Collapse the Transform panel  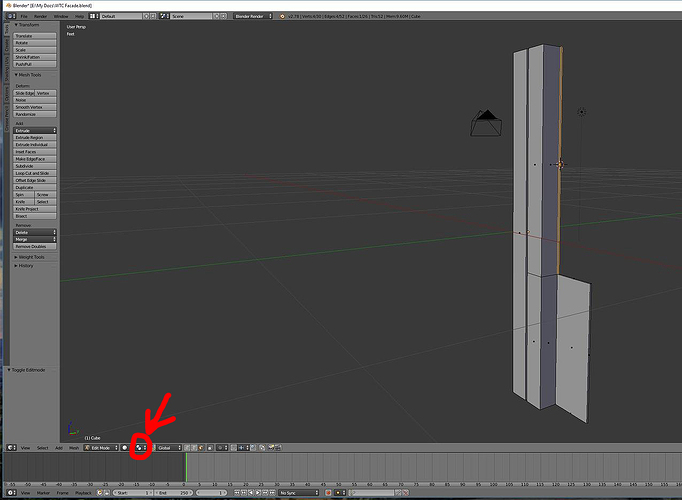(27, 25)
